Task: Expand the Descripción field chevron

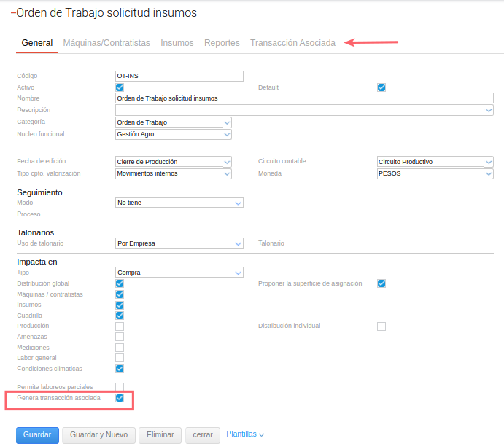Action: [x=489, y=111]
